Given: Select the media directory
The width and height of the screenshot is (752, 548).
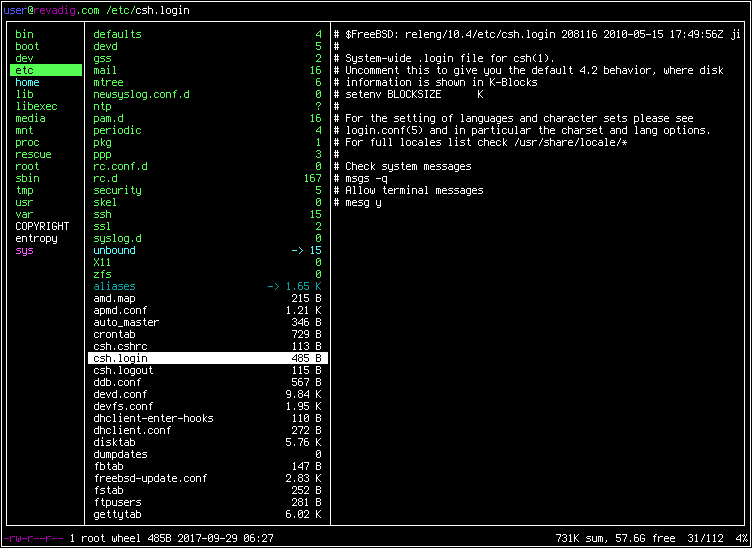Looking at the screenshot, I should tap(30, 118).
